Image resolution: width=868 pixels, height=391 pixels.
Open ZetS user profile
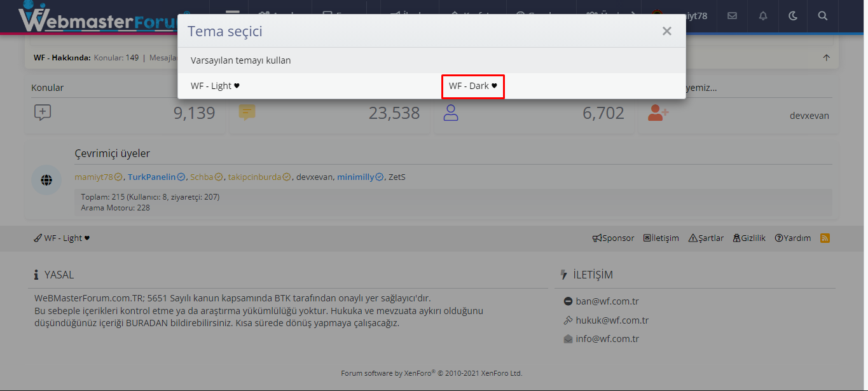coord(397,177)
